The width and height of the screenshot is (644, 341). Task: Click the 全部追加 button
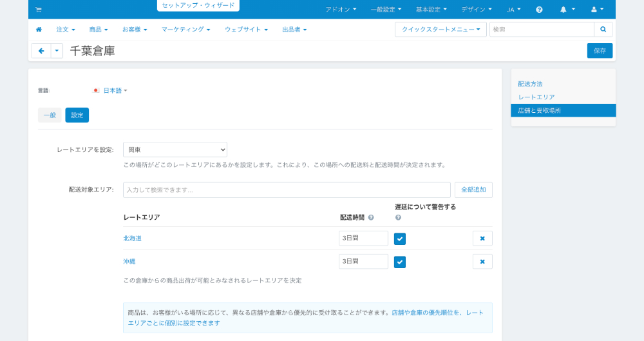(x=473, y=190)
